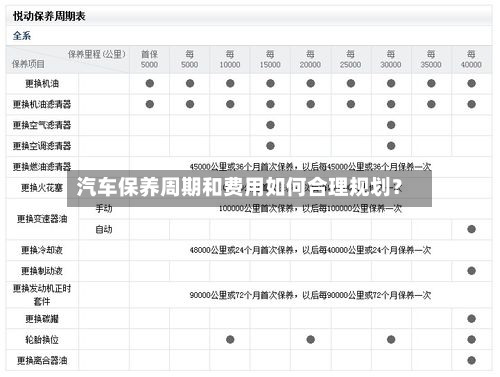Screen dimensions: 500x377
Task: Click the 更换机油 dot under 首保 5000
Action: pos(150,83)
